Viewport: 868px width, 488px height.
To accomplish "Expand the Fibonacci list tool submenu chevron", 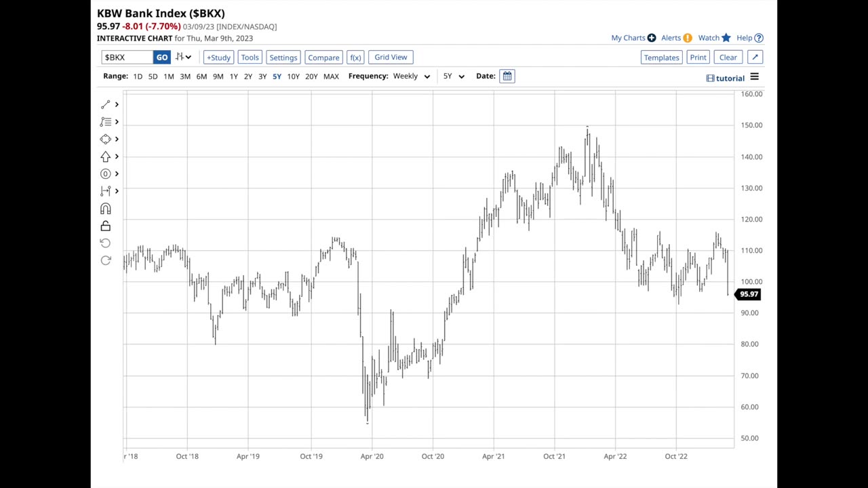I will pos(117,122).
